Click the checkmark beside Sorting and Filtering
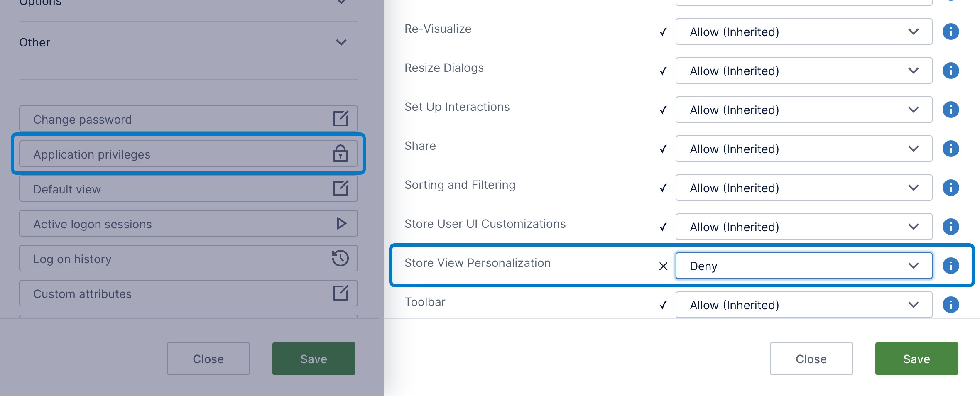This screenshot has height=396, width=980. [x=663, y=188]
